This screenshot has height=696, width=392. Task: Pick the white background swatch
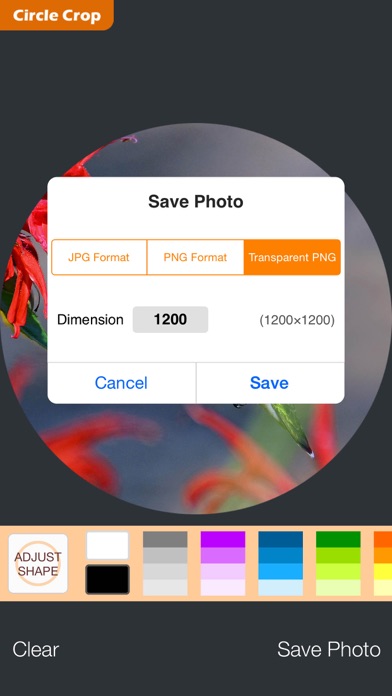tap(107, 546)
